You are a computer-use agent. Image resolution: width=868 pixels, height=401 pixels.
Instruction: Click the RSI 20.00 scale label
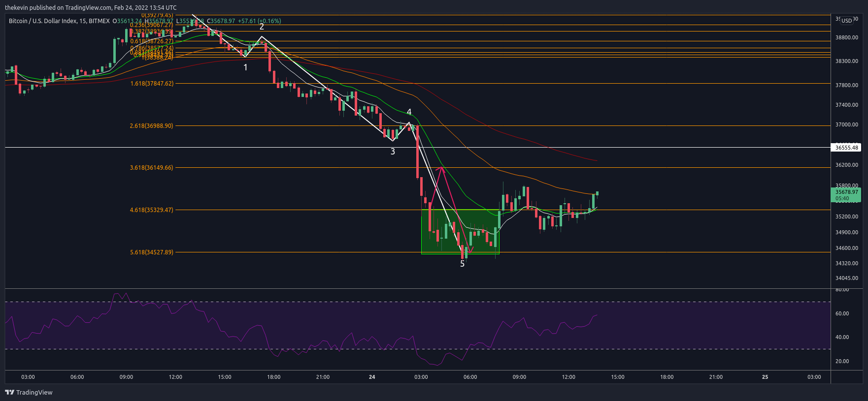pos(842,361)
